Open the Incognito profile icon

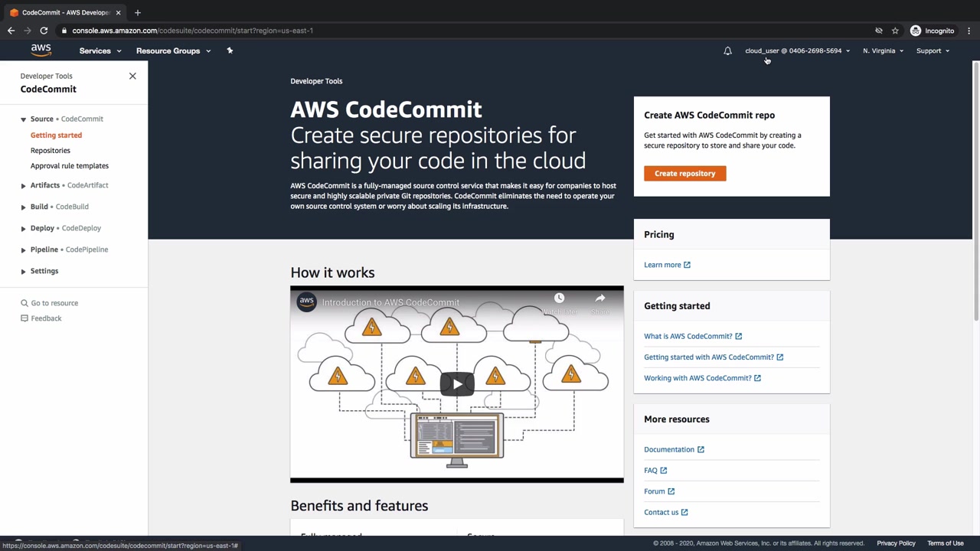pyautogui.click(x=916, y=31)
